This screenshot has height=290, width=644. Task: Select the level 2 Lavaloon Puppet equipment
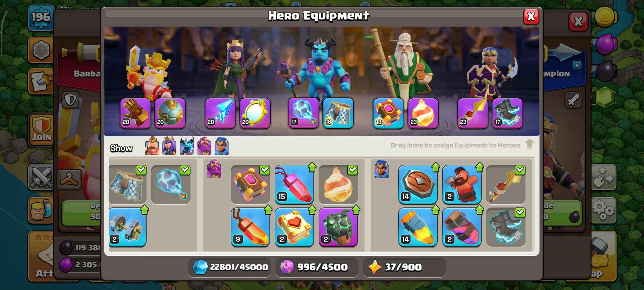pos(338,227)
